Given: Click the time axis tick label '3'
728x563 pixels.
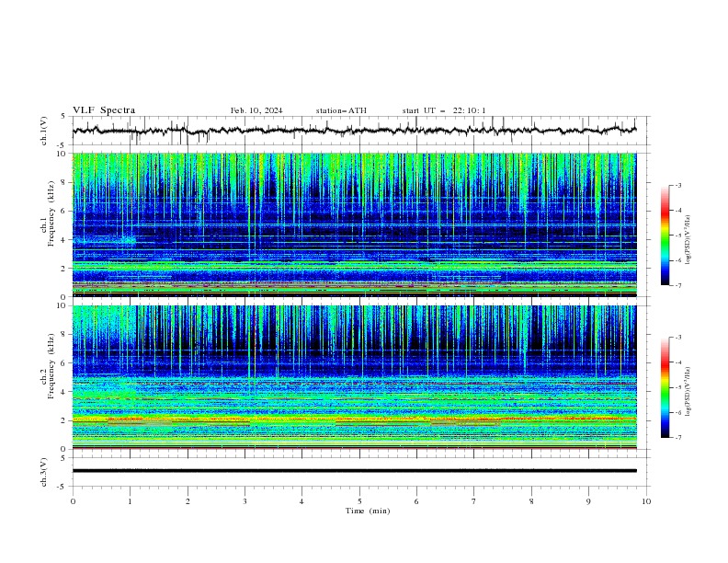Looking at the screenshot, I should tap(245, 501).
